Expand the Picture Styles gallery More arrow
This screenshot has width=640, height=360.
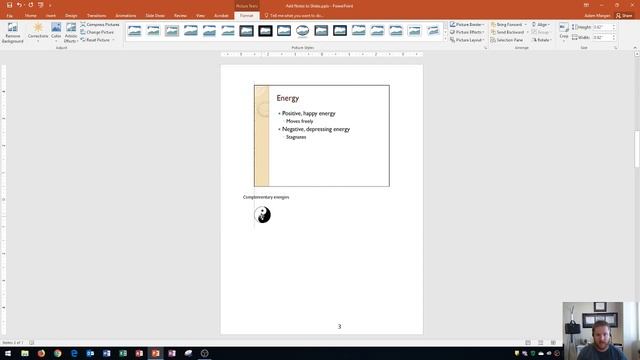click(445, 40)
